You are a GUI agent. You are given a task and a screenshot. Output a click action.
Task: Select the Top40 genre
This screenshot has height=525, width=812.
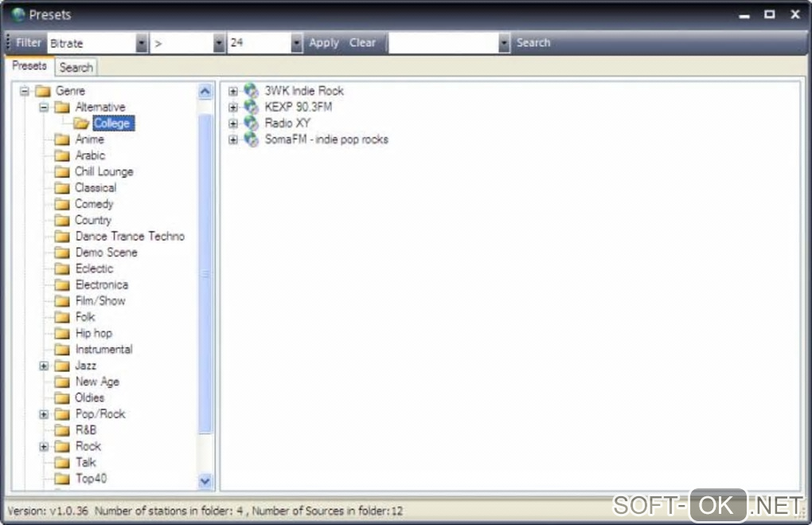point(91,478)
